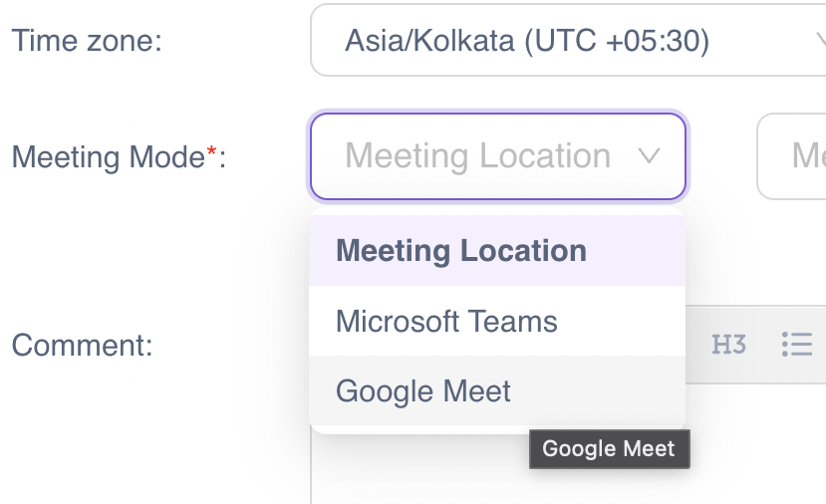Viewport: 826px width, 504px height.
Task: Click the Meeting Location placeholder in select box
Action: (478, 156)
